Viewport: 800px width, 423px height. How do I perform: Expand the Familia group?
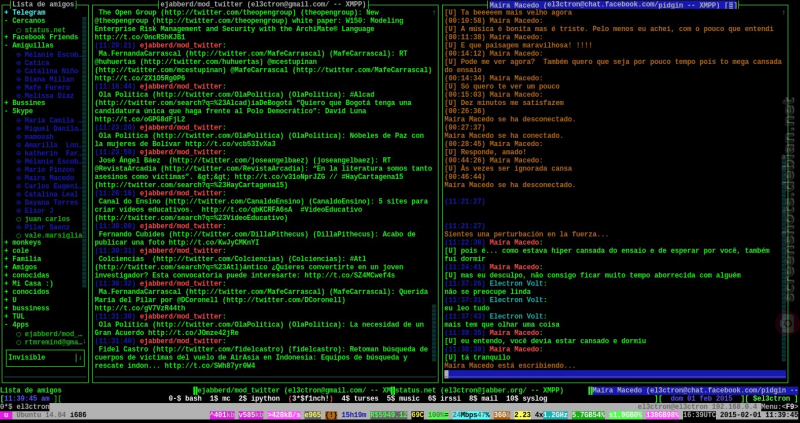coord(7,259)
